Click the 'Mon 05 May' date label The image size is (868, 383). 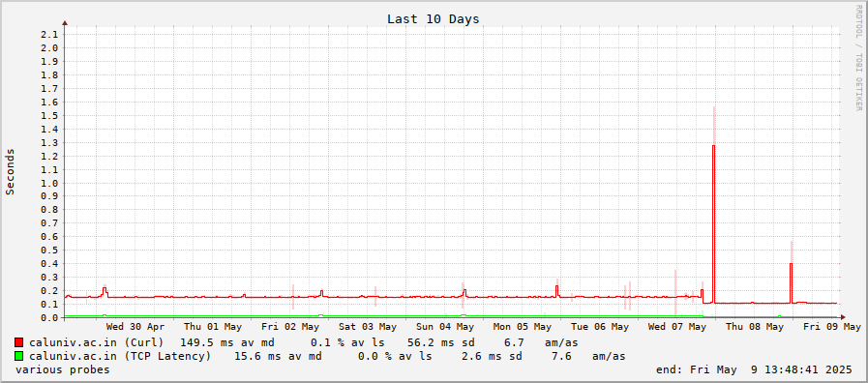[522, 327]
